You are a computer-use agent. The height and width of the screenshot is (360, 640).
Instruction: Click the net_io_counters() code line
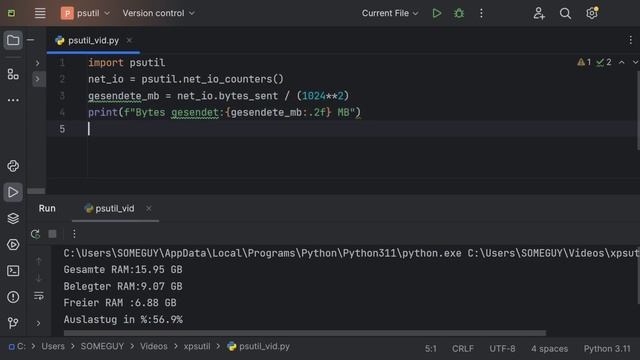pos(186,79)
